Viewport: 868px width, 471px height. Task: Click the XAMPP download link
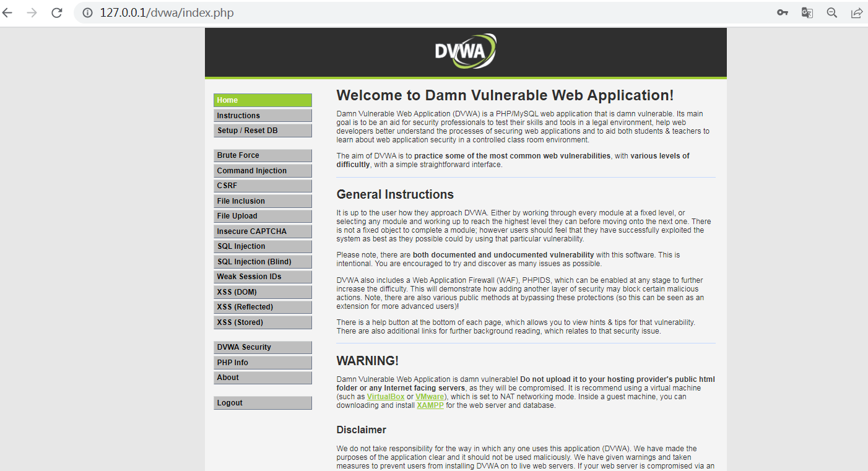tap(430, 405)
